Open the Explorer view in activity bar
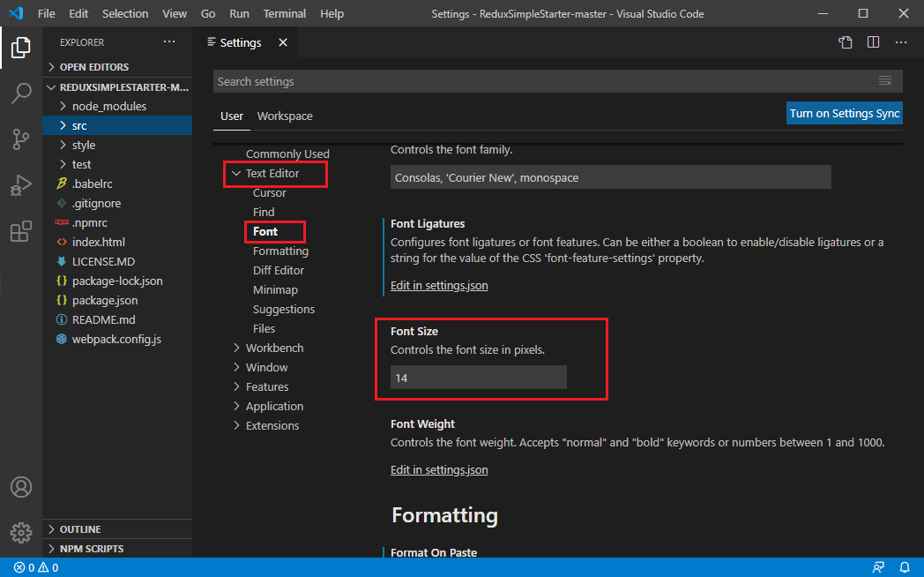Image resolution: width=924 pixels, height=577 pixels. [20, 48]
